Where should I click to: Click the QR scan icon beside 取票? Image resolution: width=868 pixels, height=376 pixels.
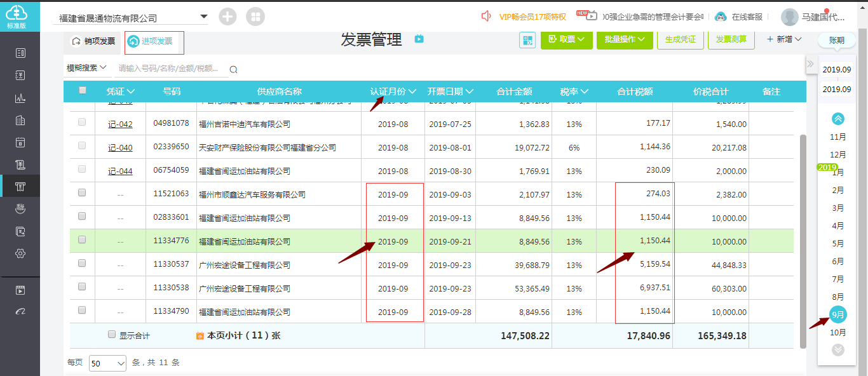point(527,40)
